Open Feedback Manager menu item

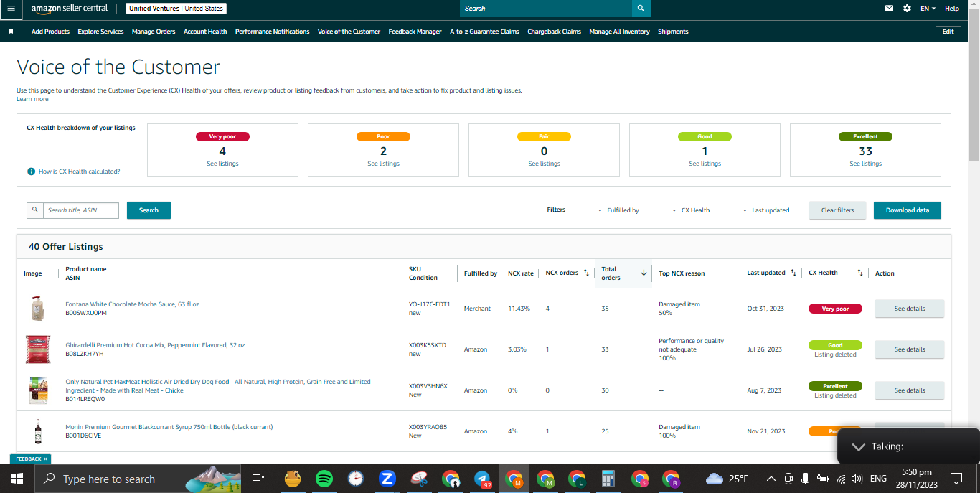(415, 32)
